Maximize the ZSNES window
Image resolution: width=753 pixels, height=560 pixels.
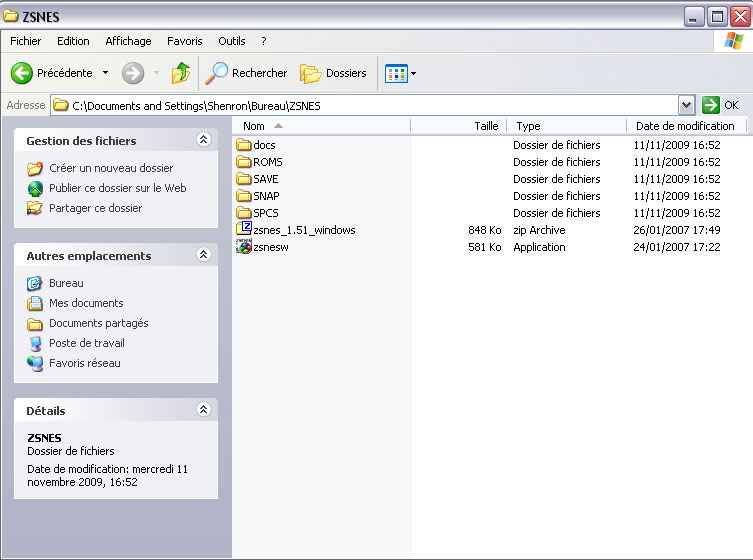(x=717, y=17)
